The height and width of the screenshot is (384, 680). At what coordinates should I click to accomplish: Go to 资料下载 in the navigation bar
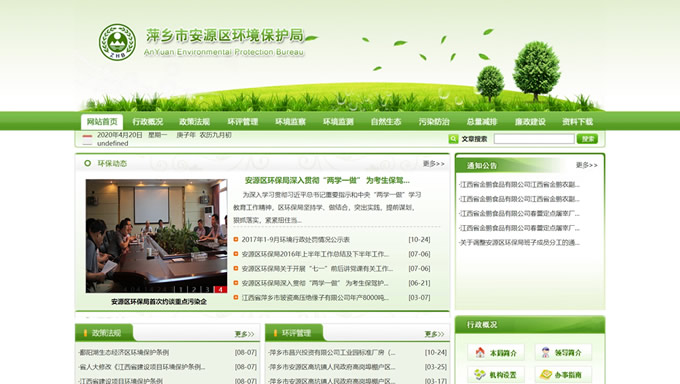[578, 121]
